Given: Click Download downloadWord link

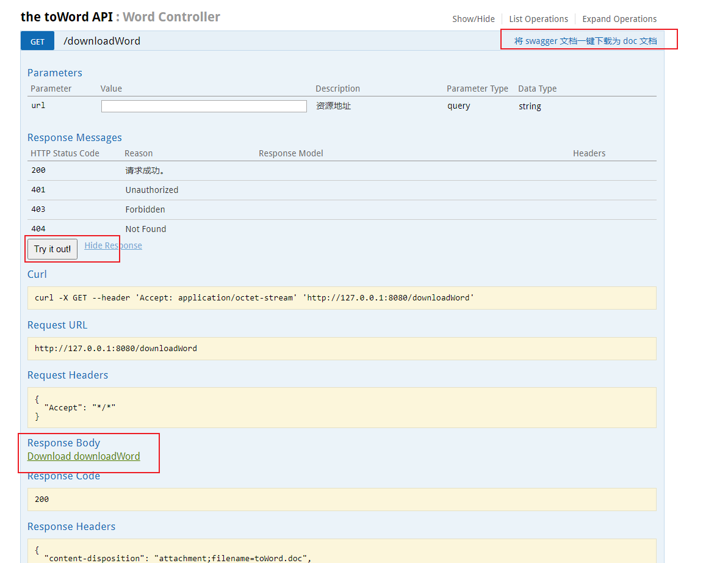Looking at the screenshot, I should (84, 456).
